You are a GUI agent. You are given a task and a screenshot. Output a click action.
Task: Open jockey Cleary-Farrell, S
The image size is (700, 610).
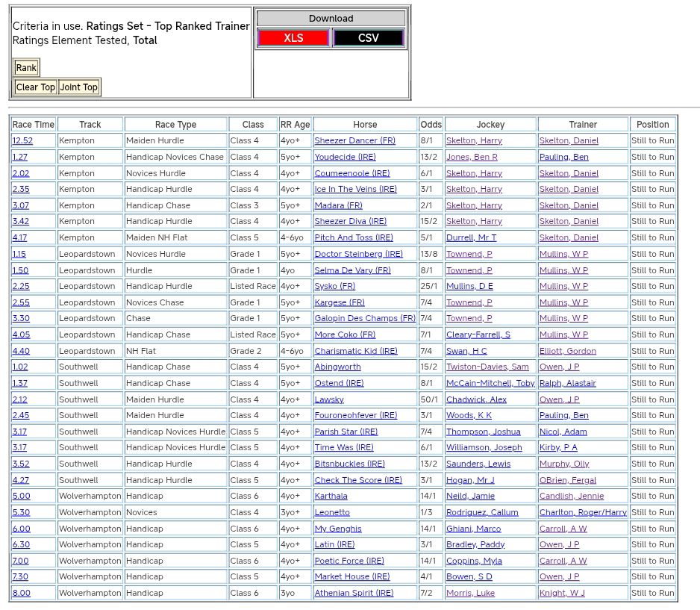click(478, 334)
